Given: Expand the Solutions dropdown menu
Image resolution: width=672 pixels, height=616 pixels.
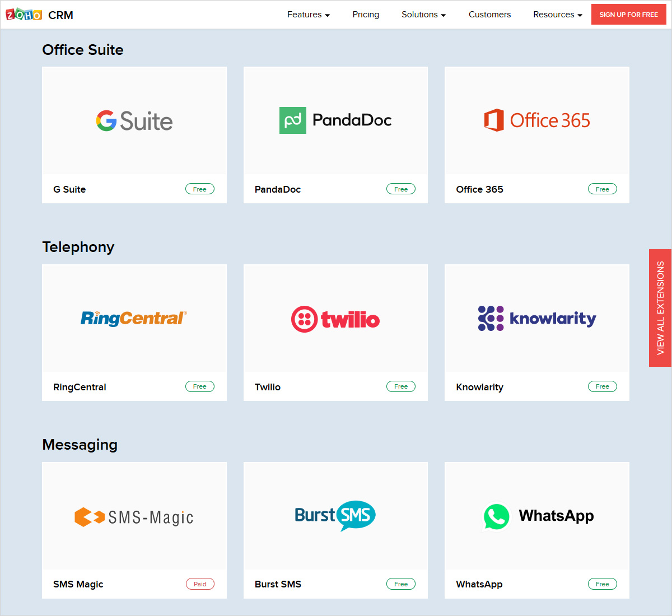Looking at the screenshot, I should point(423,15).
